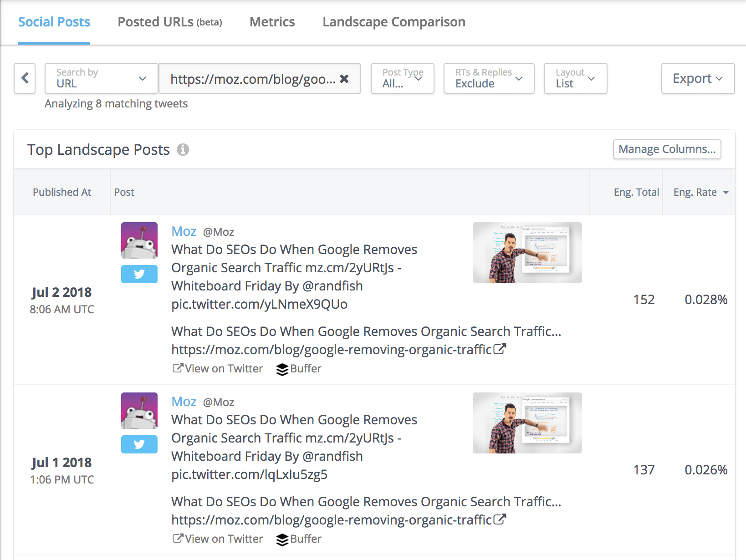Click Moz avatar on the Jul 2 post
This screenshot has height=560, width=746.
coord(139,240)
